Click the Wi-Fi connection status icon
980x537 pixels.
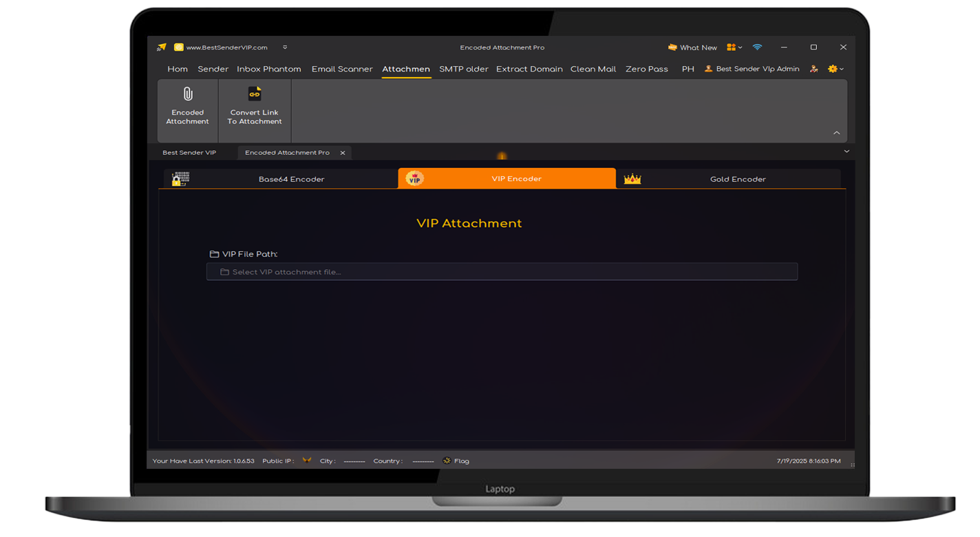pyautogui.click(x=757, y=48)
